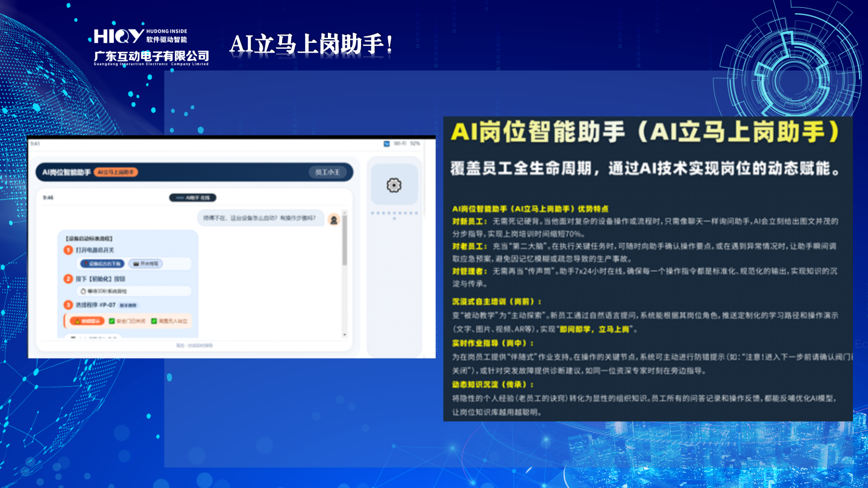
Task: Toggle the 周围无人站立 checkbox
Action: point(154,321)
